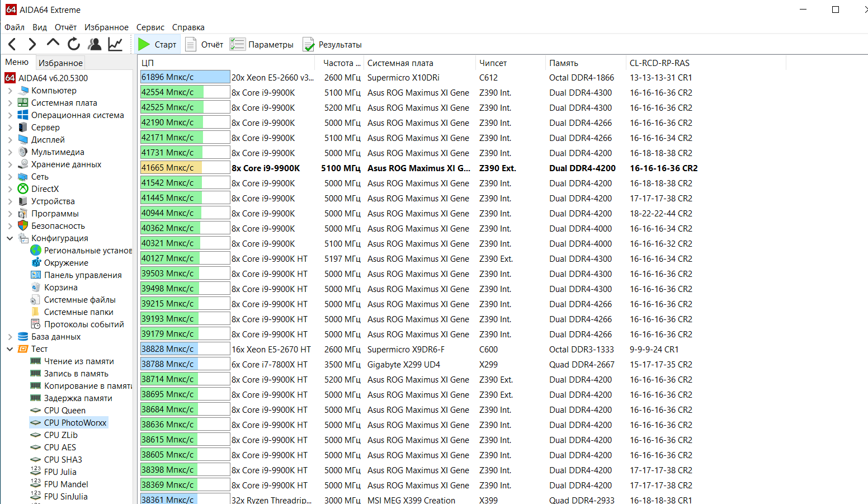Image resolution: width=868 pixels, height=504 pixels.
Task: Select the Протоколы событий icon
Action: 36,324
